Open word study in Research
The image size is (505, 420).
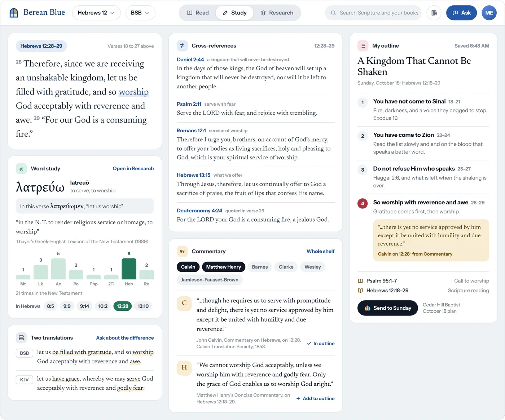pyautogui.click(x=133, y=168)
